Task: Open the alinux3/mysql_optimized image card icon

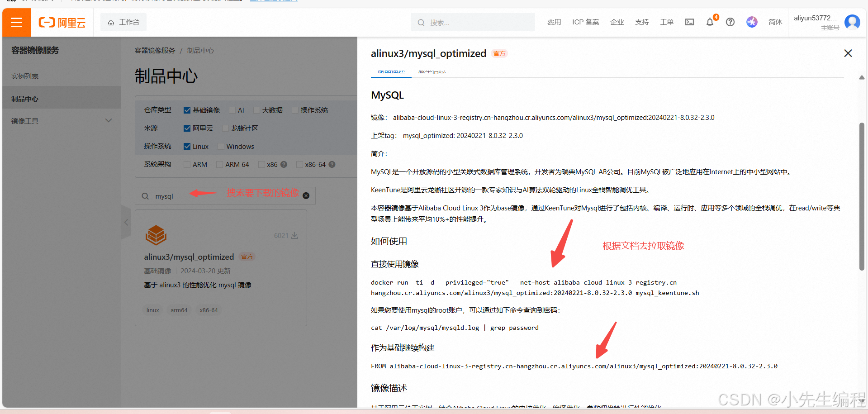Action: (x=156, y=235)
